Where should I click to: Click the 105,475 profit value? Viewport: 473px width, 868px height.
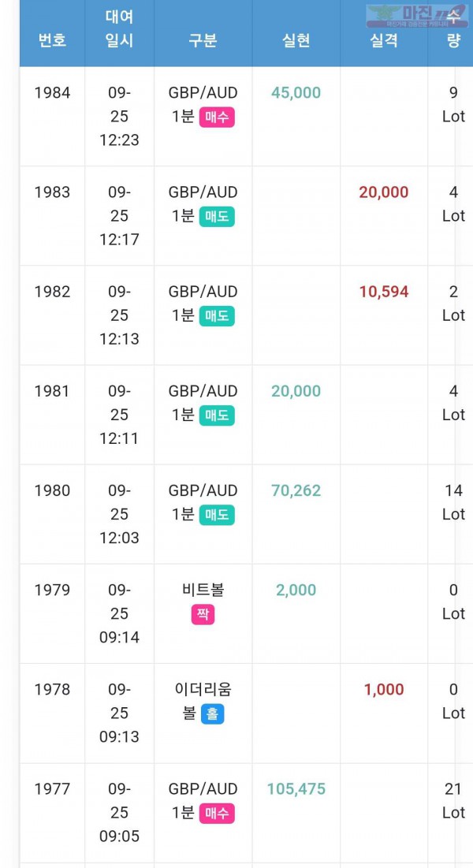296,789
